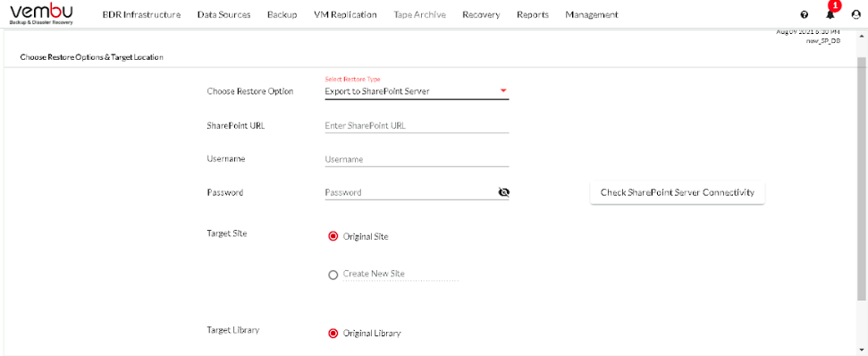Focus the SharePoint URL input field
868x356 pixels.
pos(417,126)
